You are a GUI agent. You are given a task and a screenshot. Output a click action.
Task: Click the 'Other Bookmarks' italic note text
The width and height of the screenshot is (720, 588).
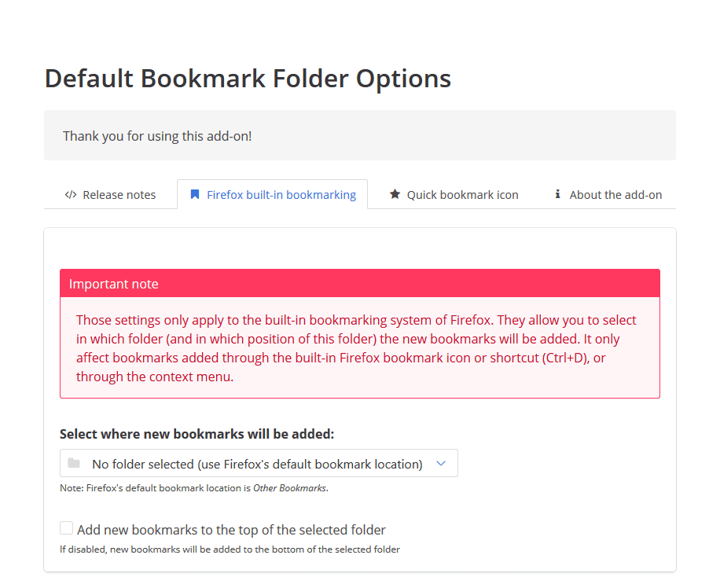[x=290, y=488]
